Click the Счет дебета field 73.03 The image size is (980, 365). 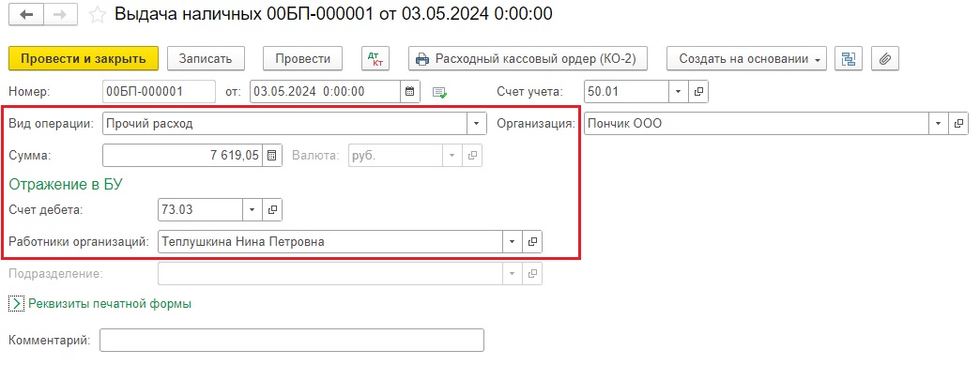(x=201, y=210)
